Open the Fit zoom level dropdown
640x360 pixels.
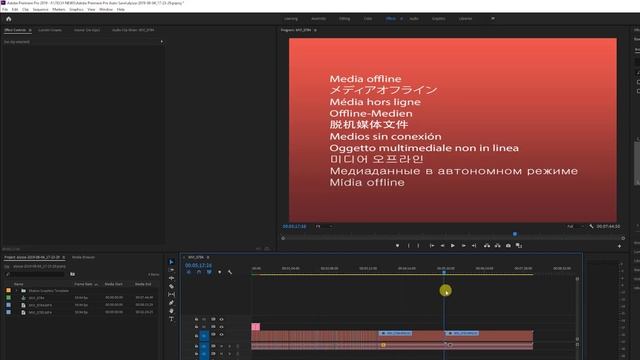point(324,226)
